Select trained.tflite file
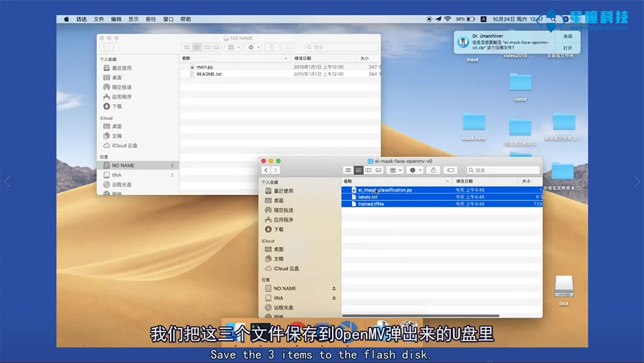Image resolution: width=644 pixels, height=363 pixels. point(442,204)
